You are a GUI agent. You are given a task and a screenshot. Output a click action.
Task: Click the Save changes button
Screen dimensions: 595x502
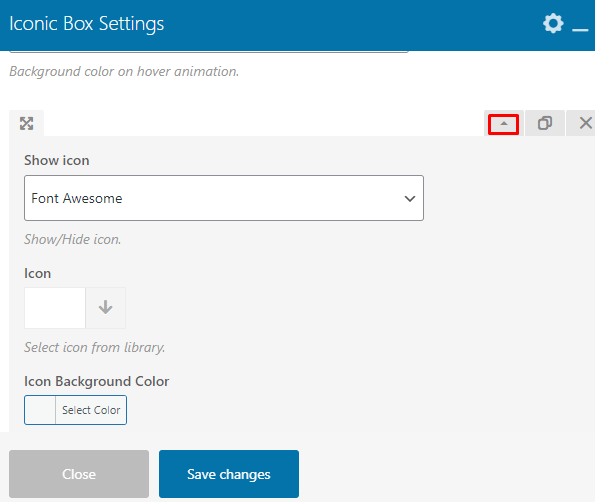[x=229, y=474]
